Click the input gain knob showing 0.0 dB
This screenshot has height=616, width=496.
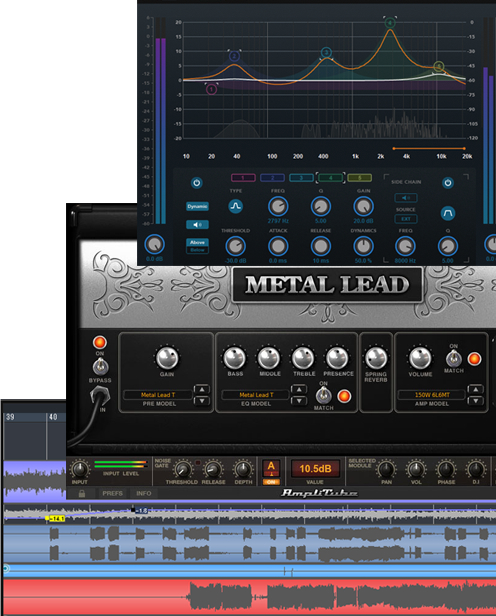(x=154, y=244)
